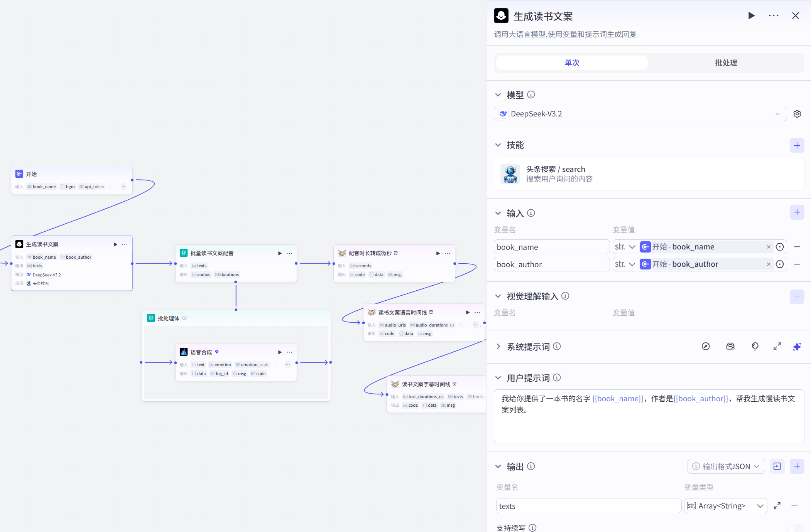Collapse the 用户提示词 section
Screen dimensions: 811x532
tap(498, 378)
